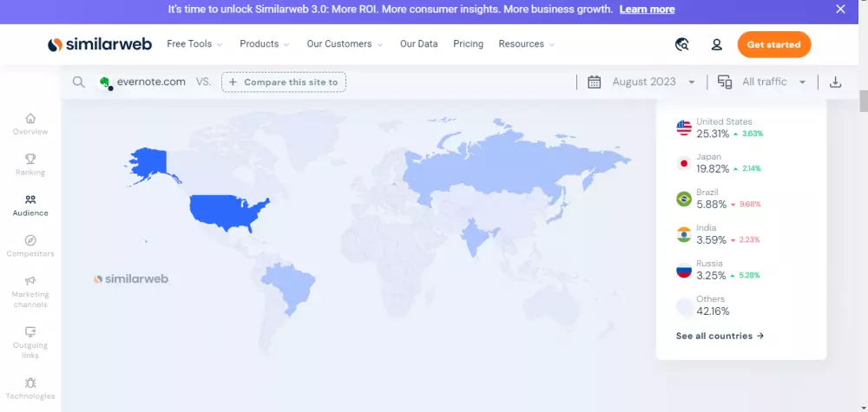Click the Japan flag icon
868x412 pixels.
[x=684, y=163]
